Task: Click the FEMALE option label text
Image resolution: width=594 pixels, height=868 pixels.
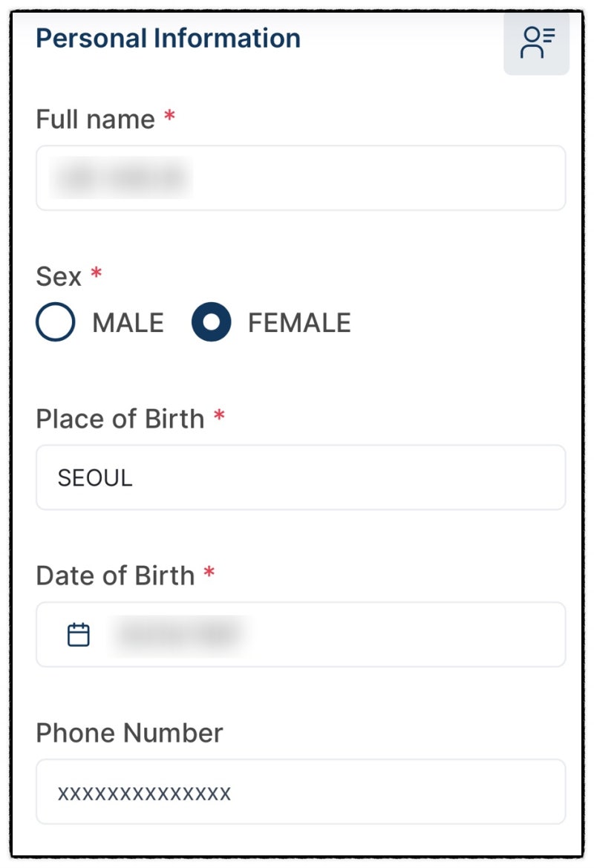Action: coord(299,323)
